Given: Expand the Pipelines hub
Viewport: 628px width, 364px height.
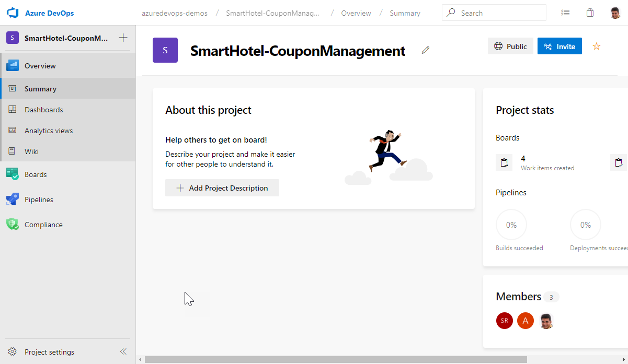Looking at the screenshot, I should pos(68,199).
